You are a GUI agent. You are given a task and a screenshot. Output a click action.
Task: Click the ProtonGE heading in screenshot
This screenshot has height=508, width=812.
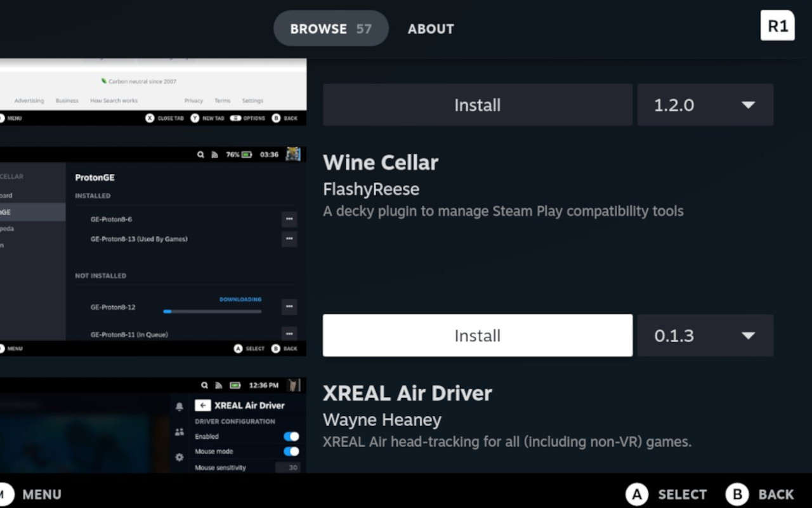coord(95,177)
